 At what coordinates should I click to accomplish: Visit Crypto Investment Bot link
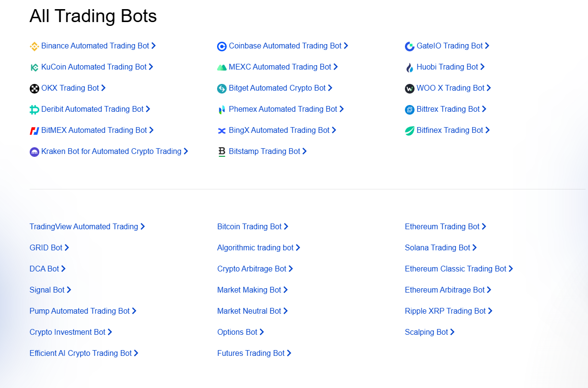71,332
